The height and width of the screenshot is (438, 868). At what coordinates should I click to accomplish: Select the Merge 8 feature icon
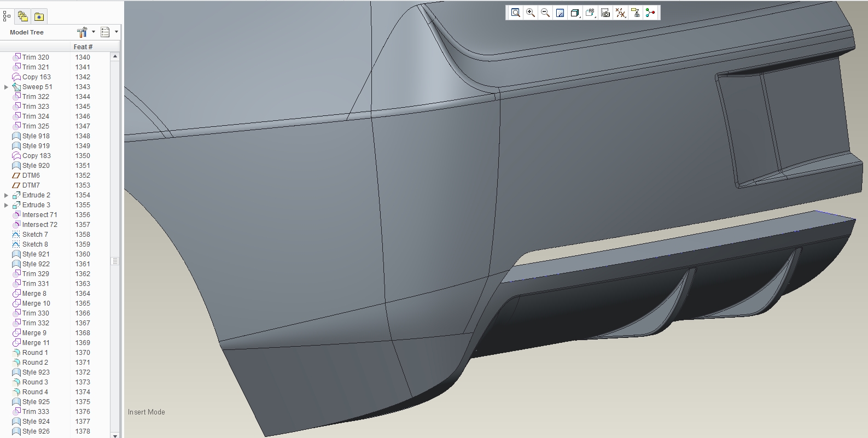(x=16, y=294)
